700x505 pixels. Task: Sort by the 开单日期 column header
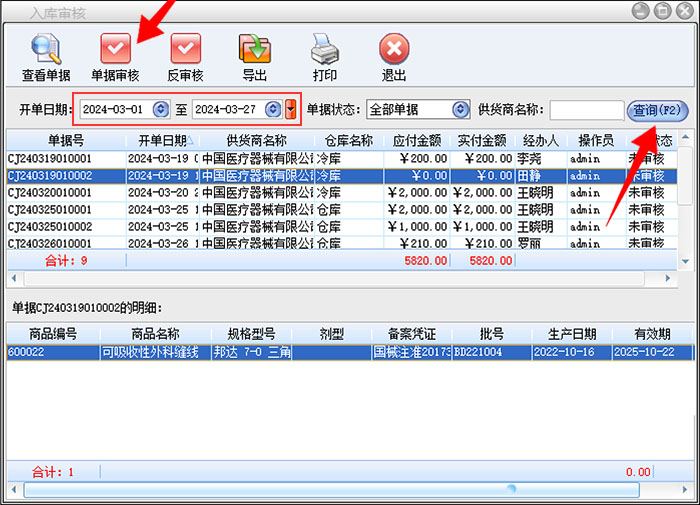[162, 140]
